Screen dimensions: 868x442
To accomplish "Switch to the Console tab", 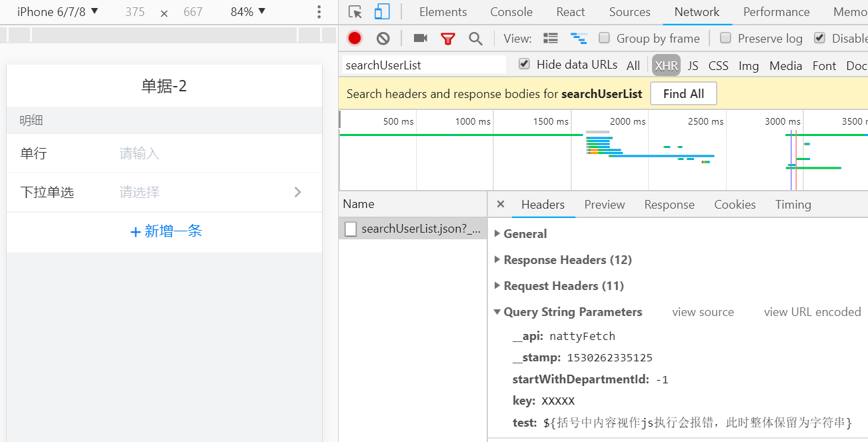I will pyautogui.click(x=511, y=12).
